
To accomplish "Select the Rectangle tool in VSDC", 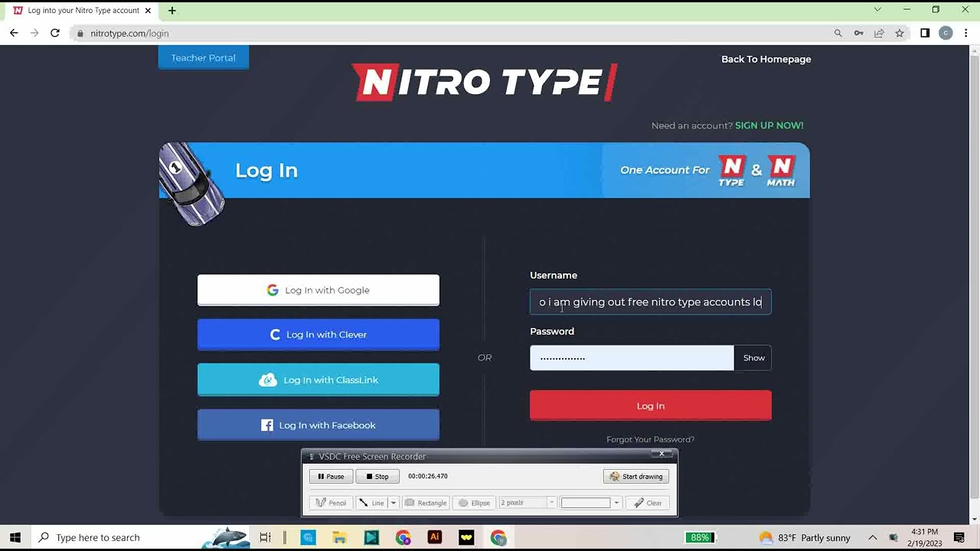I will pyautogui.click(x=426, y=503).
